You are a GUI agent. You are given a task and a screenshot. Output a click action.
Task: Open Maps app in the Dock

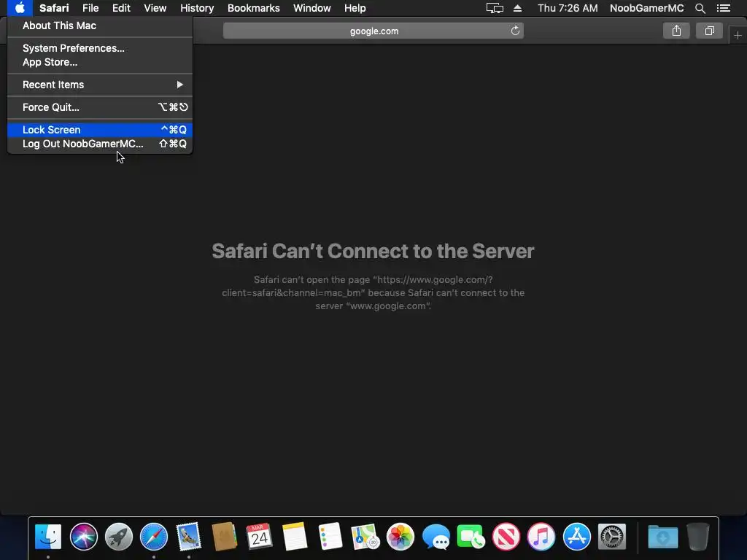point(365,537)
